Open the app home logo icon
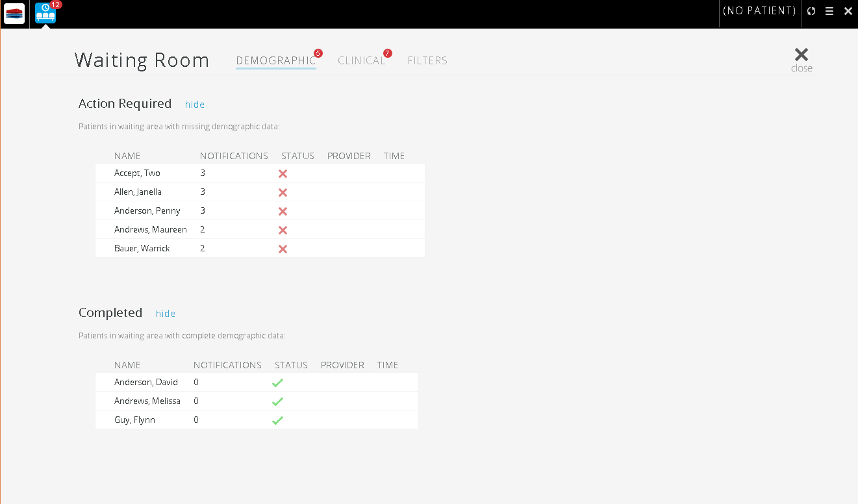Screen dimensions: 858x504 click(x=14, y=14)
